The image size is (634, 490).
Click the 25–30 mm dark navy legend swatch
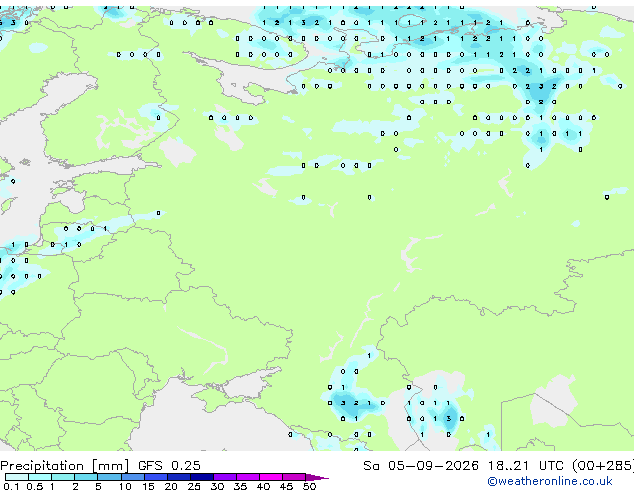point(202,477)
